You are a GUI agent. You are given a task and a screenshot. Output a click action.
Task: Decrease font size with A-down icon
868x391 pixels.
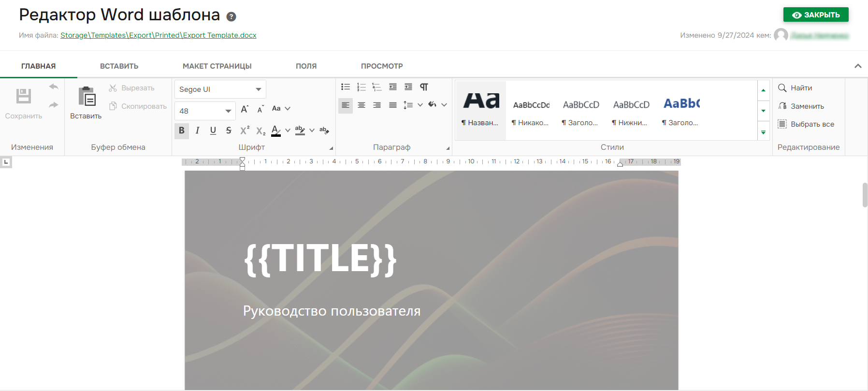click(260, 109)
